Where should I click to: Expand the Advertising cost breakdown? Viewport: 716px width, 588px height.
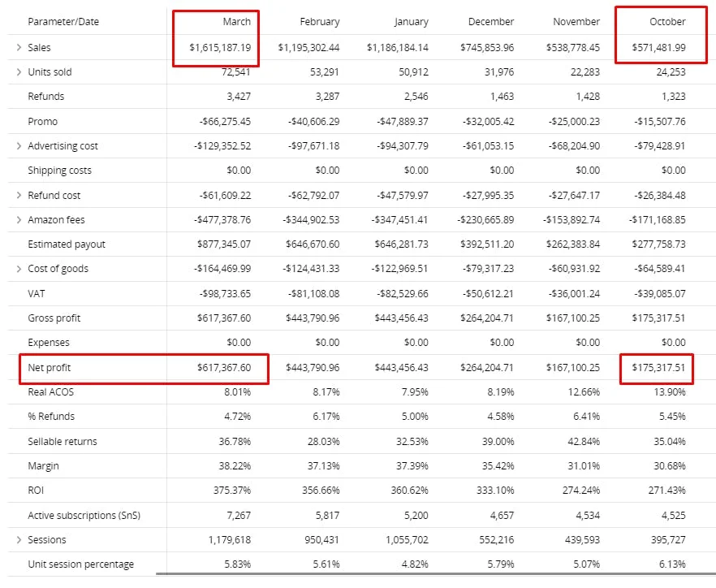tap(19, 145)
